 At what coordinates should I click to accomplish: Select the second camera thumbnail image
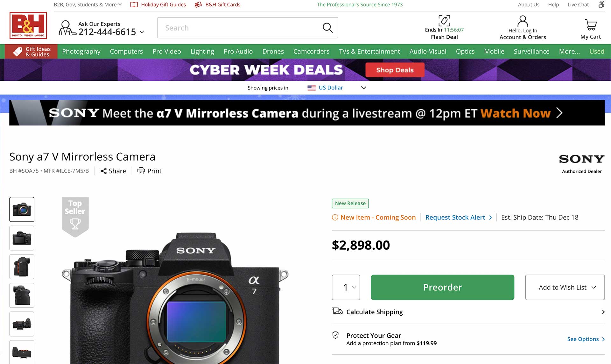tap(22, 238)
